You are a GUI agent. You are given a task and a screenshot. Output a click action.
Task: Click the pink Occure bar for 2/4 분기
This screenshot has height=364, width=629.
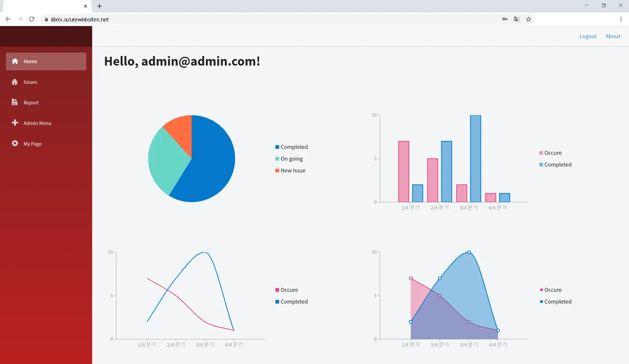point(433,180)
